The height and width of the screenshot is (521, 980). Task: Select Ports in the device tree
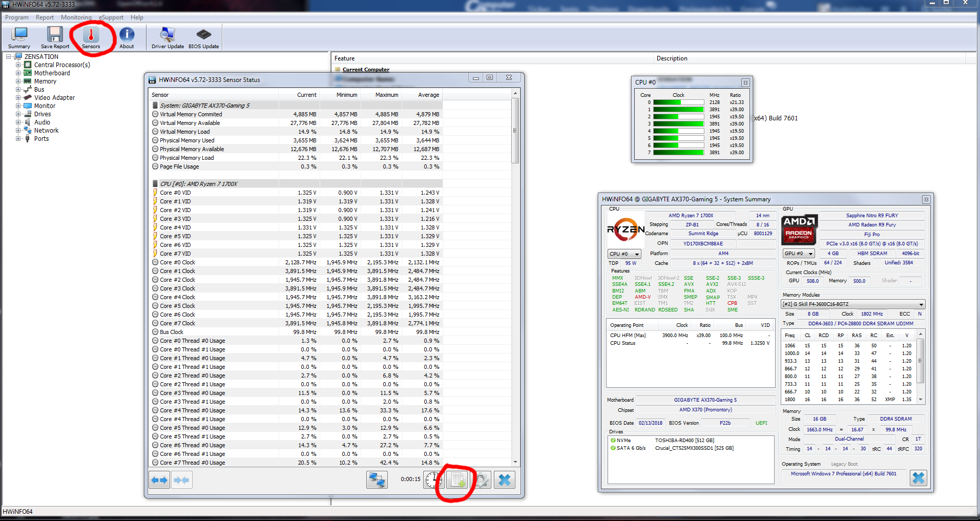[41, 139]
